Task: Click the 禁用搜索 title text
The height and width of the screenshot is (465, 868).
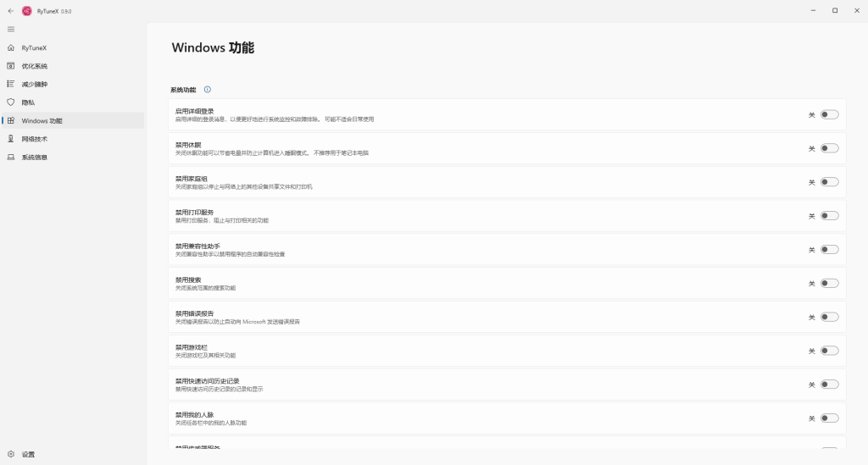Action: (x=188, y=280)
